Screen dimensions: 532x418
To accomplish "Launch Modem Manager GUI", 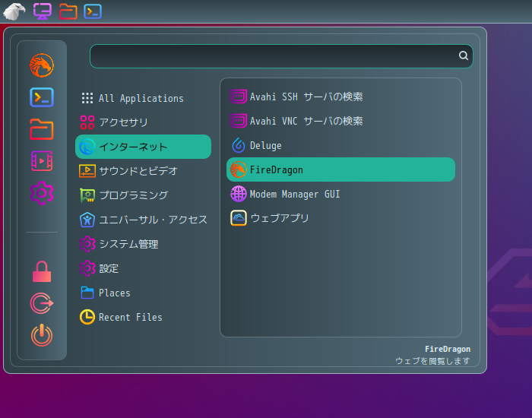I will point(340,194).
